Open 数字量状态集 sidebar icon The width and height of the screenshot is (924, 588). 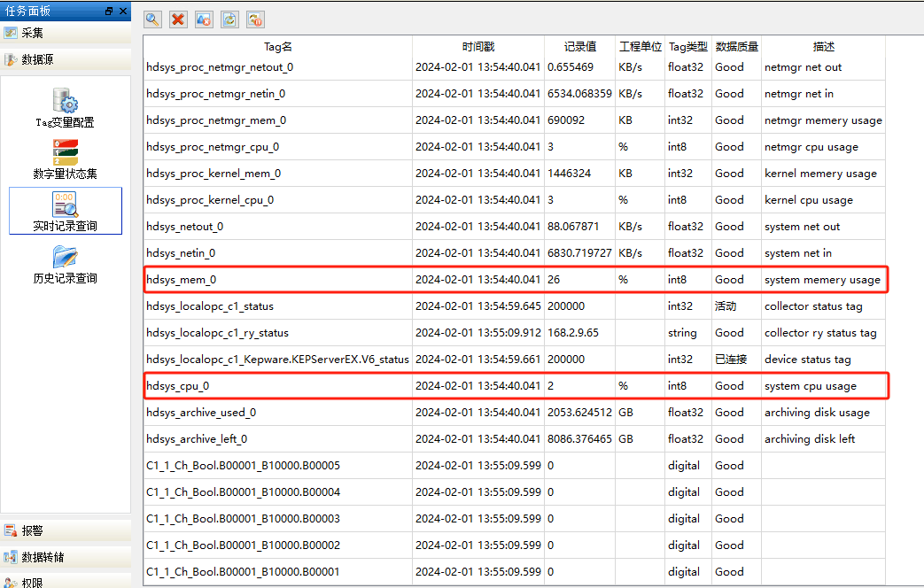[65, 159]
